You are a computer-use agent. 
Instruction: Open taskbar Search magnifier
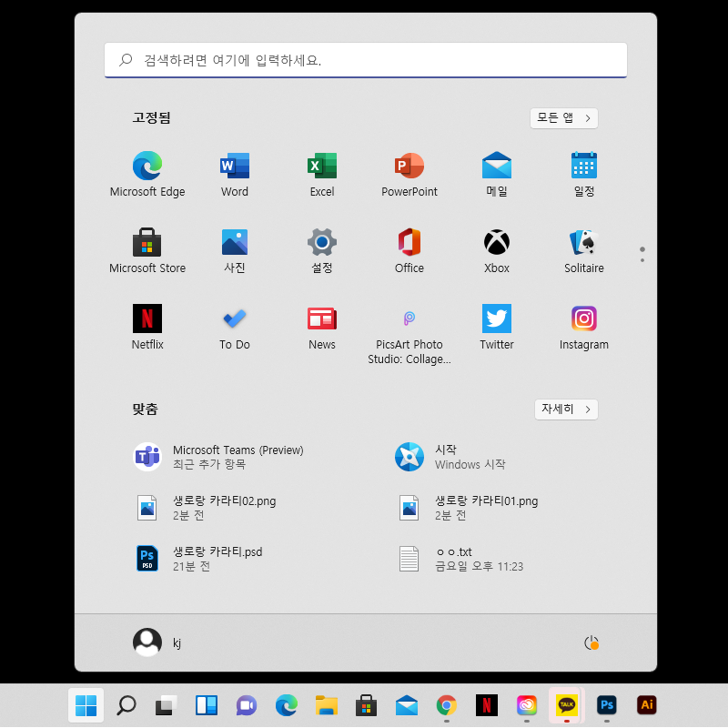coord(126,705)
